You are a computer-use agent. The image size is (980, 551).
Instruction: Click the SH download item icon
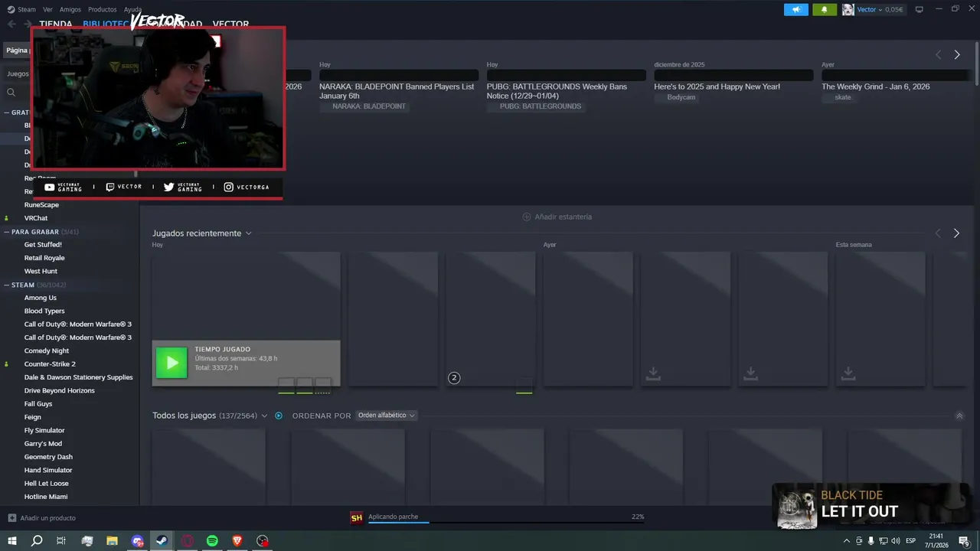(x=356, y=518)
